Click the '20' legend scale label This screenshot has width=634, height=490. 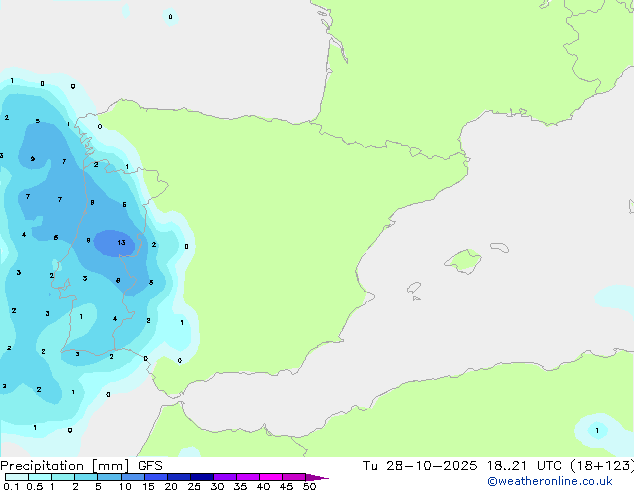pos(171,486)
